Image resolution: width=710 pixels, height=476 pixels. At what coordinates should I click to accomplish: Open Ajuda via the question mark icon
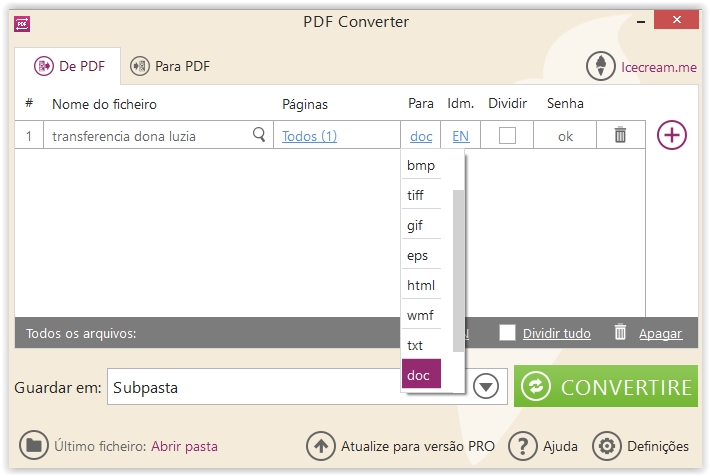pyautogui.click(x=523, y=446)
